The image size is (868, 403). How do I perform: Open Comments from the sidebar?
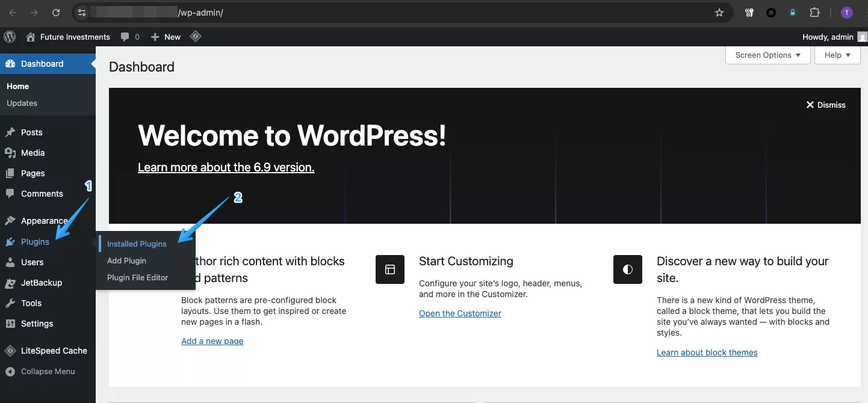42,194
